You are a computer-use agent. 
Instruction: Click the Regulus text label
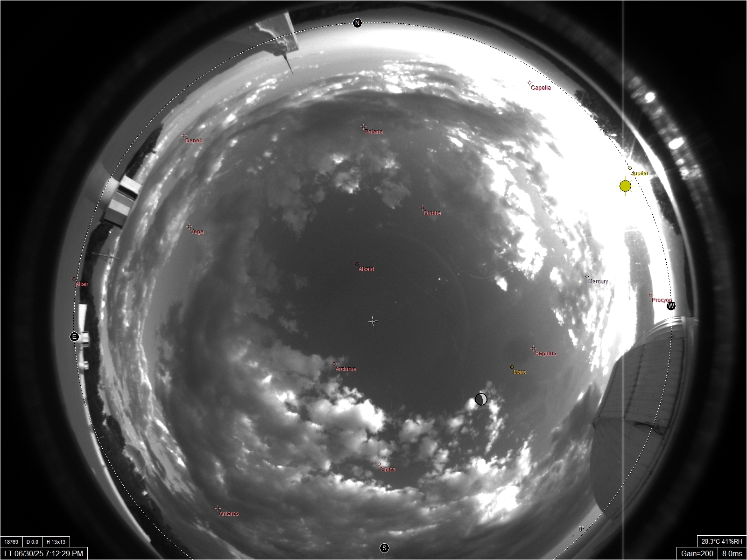(546, 354)
